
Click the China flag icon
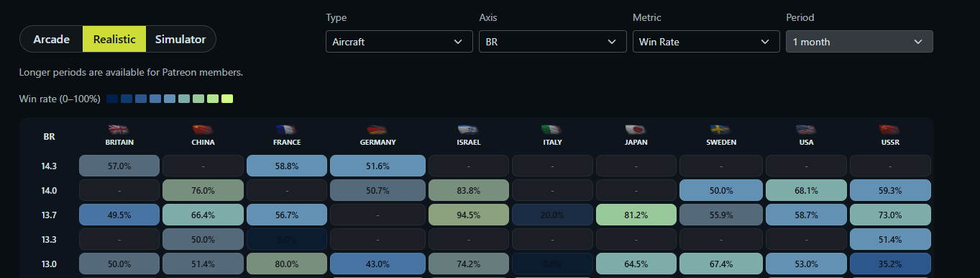203,130
